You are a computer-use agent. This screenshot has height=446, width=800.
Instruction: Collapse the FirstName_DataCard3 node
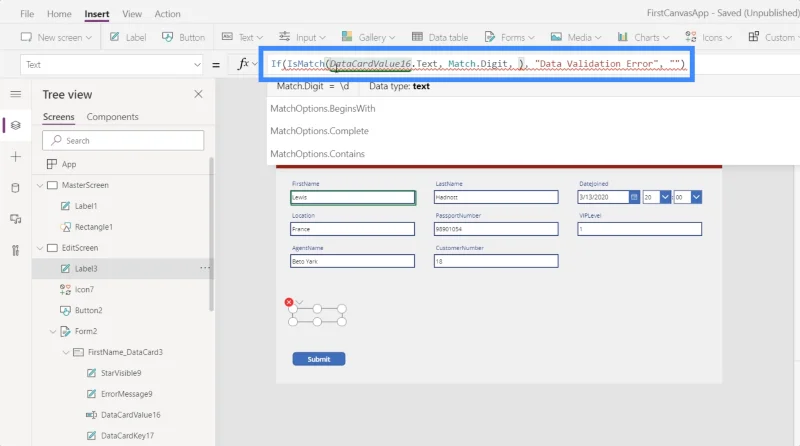coord(65,353)
